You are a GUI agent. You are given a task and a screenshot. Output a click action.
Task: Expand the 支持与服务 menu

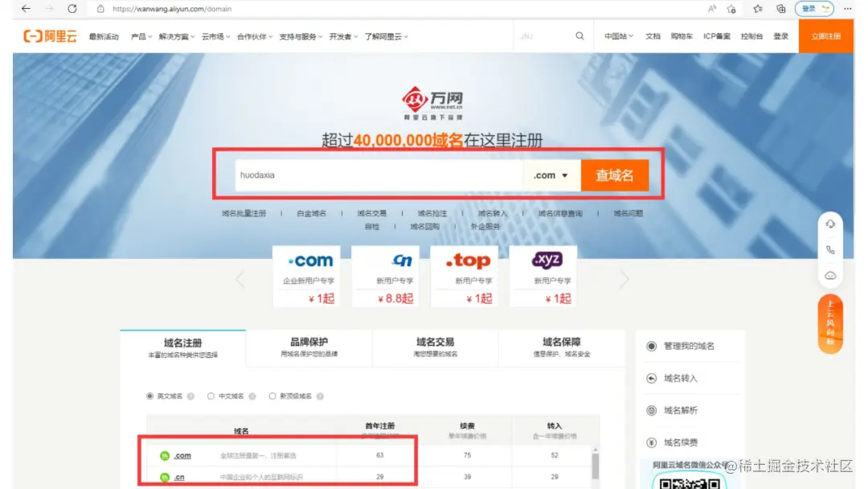pos(301,36)
